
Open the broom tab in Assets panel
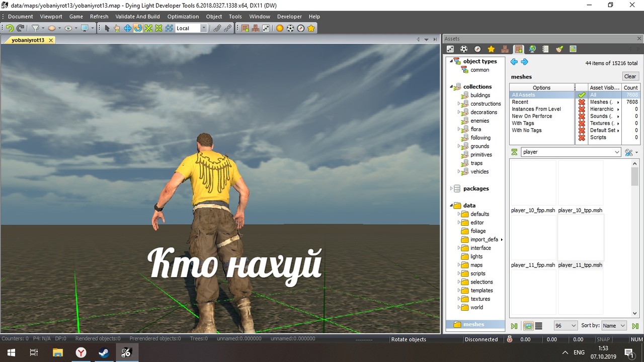click(x=559, y=49)
